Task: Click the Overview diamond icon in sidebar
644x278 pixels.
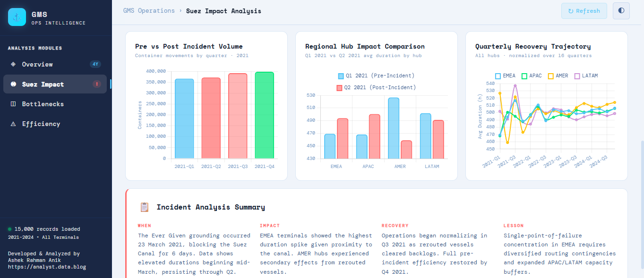Action: [13, 64]
